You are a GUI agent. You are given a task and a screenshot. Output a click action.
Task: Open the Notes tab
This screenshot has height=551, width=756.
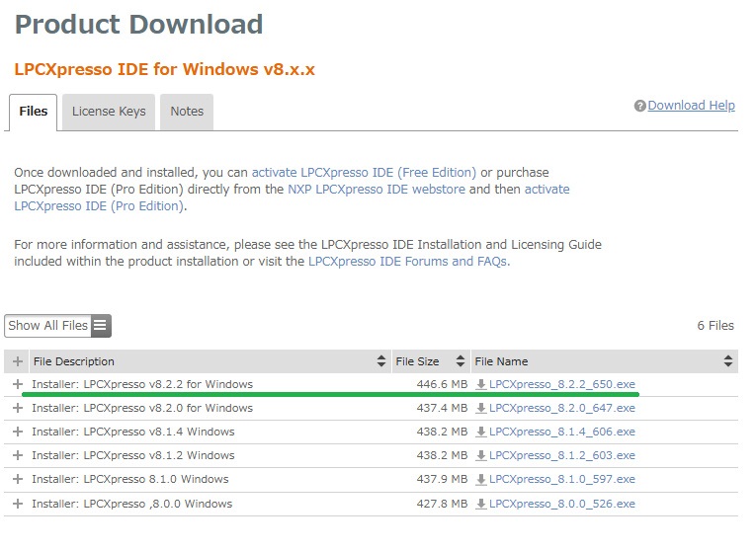point(187,112)
